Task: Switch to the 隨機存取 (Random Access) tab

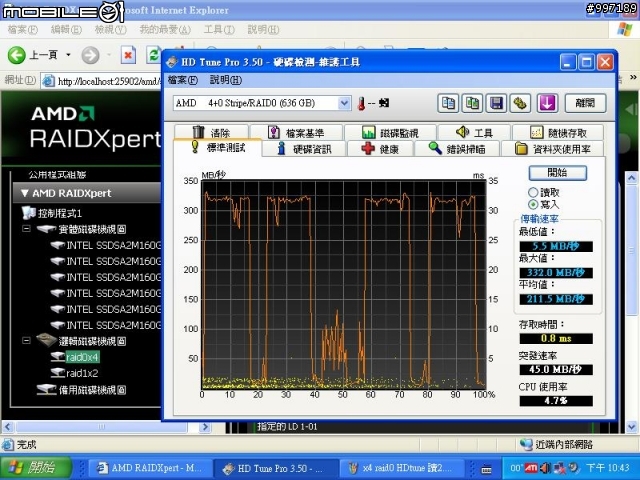Action: [558, 132]
